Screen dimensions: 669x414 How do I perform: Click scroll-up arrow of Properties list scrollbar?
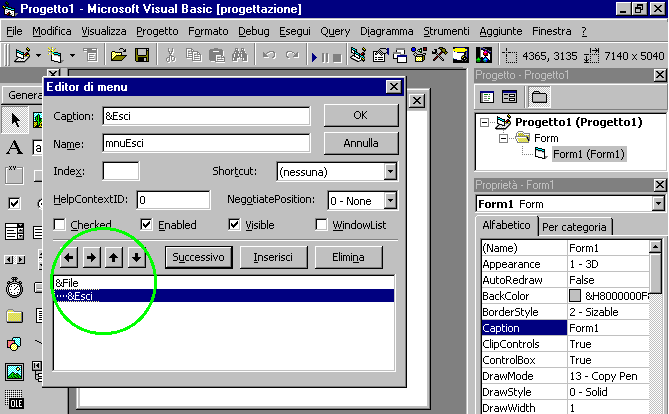click(655, 247)
